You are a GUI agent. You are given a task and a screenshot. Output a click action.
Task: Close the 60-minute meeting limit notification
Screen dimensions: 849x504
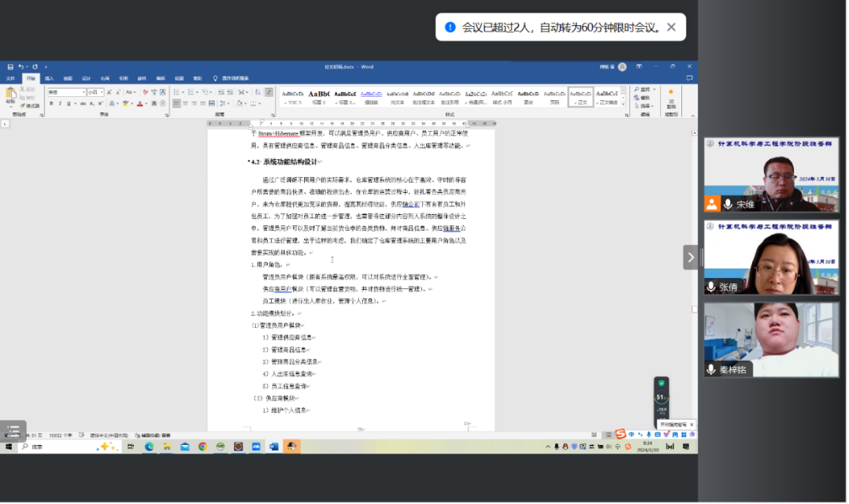pos(671,28)
